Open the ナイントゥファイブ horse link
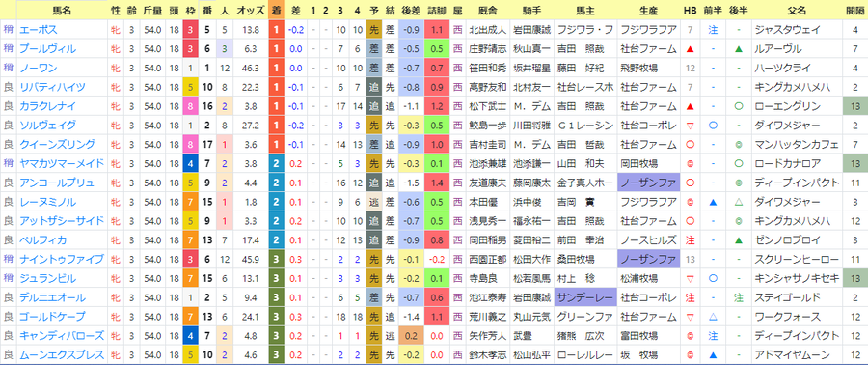Screen dimensions: 868x365 (62, 259)
